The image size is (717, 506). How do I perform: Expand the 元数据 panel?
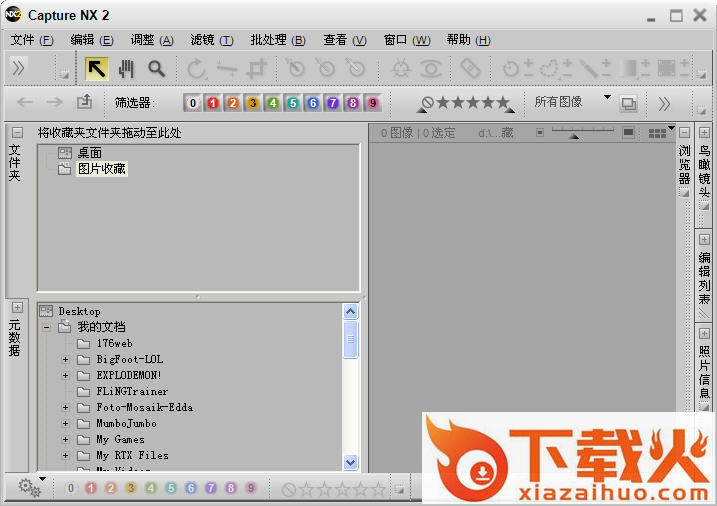[17, 307]
